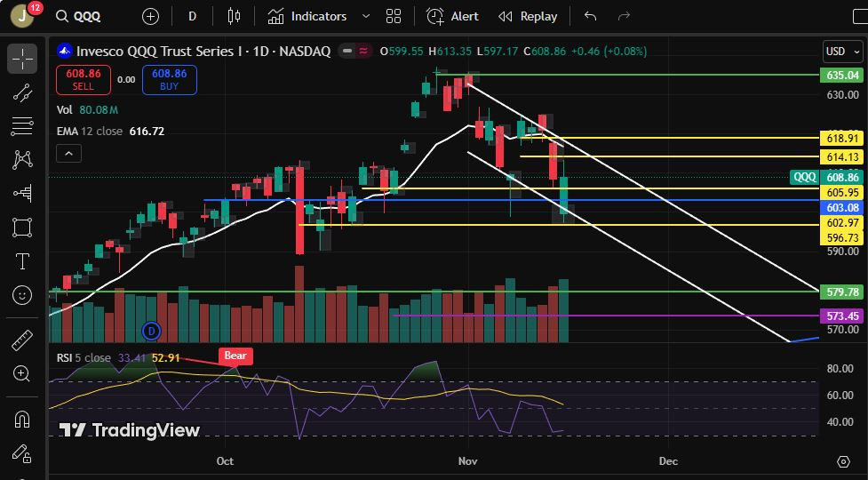Toggle magnet mode snapping

tap(22, 420)
